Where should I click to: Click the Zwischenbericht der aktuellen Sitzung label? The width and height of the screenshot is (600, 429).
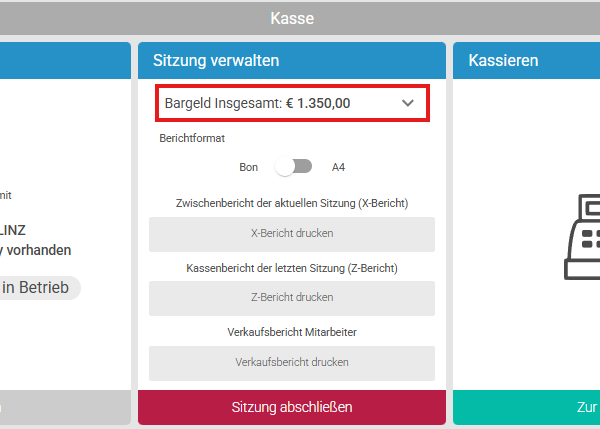point(292,204)
